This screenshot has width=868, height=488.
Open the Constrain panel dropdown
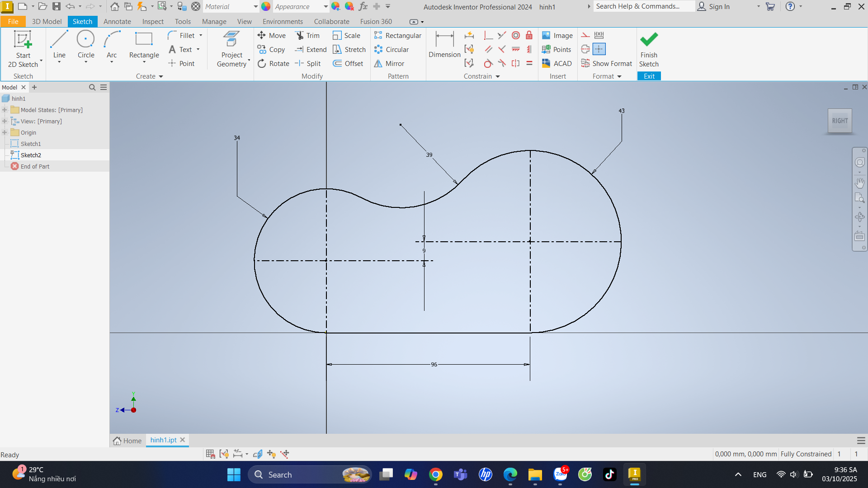pyautogui.click(x=498, y=76)
